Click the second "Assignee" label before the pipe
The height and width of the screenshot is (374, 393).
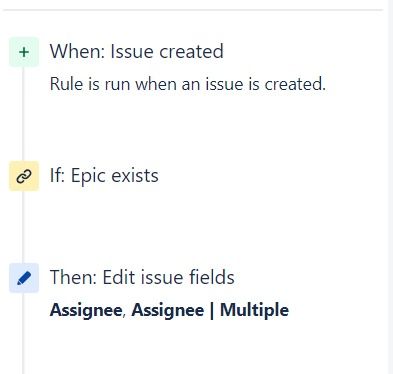(x=168, y=310)
